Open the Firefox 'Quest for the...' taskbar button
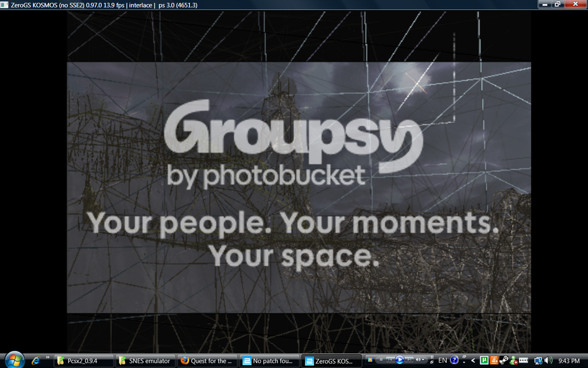588x368 pixels. 207,361
